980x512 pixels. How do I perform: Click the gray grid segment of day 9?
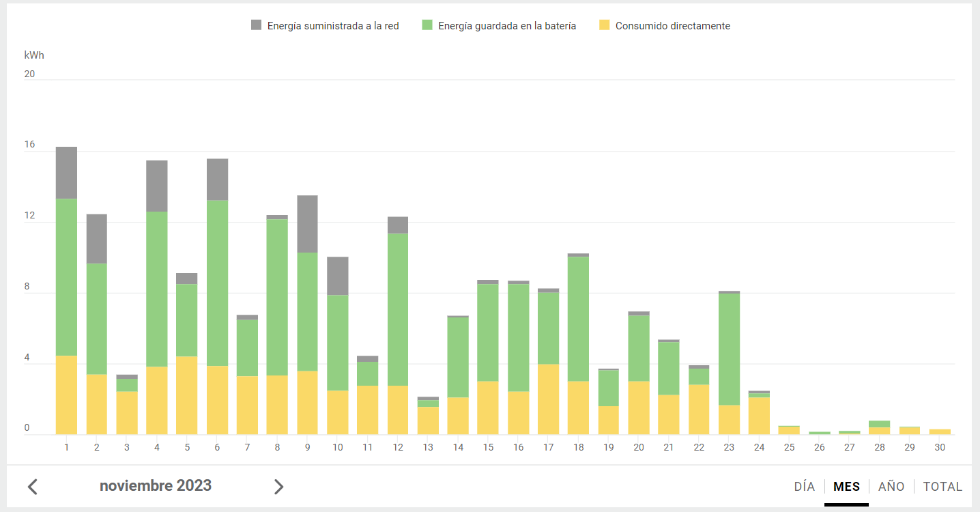pyautogui.click(x=307, y=224)
